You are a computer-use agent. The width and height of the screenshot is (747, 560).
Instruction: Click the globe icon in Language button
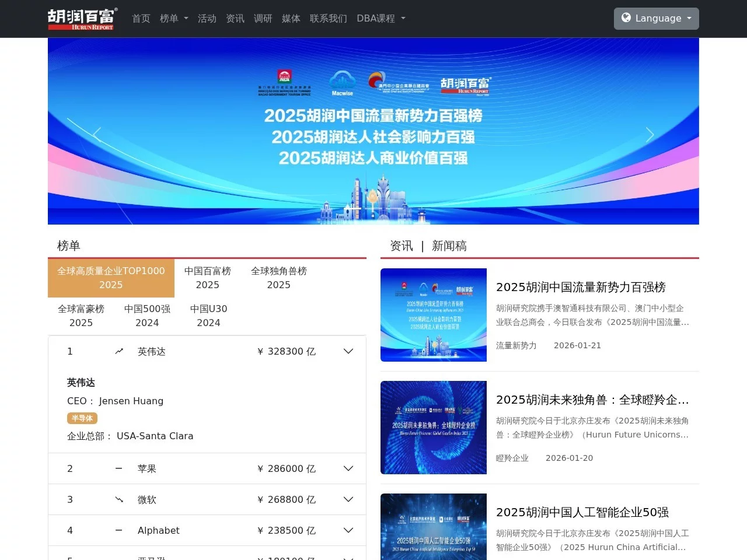coord(626,18)
